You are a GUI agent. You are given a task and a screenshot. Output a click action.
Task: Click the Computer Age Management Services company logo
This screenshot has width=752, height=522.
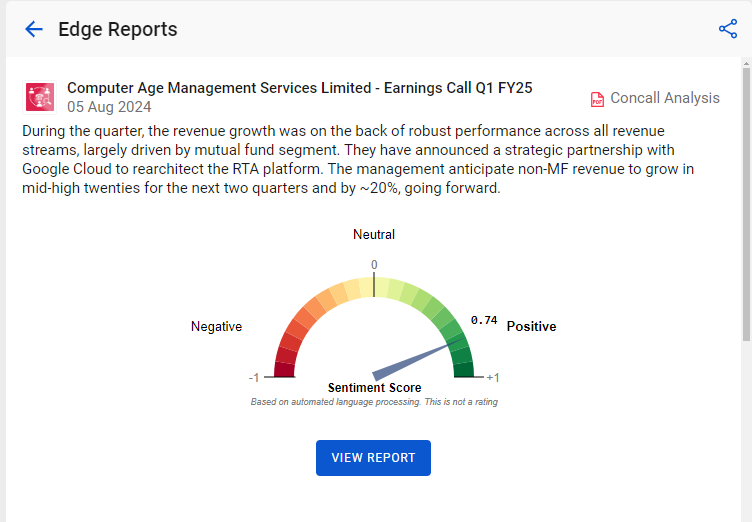coord(40,97)
